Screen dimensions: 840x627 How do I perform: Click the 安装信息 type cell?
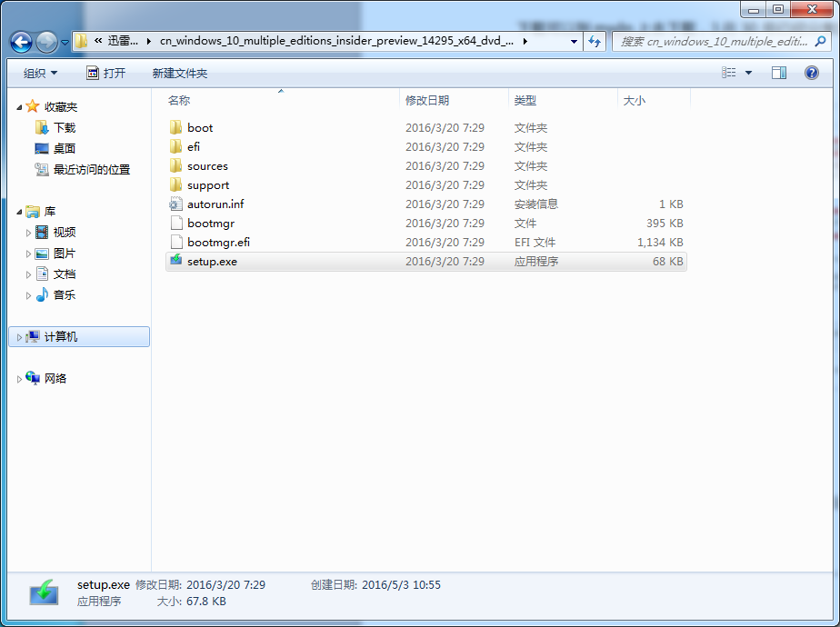pyautogui.click(x=536, y=204)
